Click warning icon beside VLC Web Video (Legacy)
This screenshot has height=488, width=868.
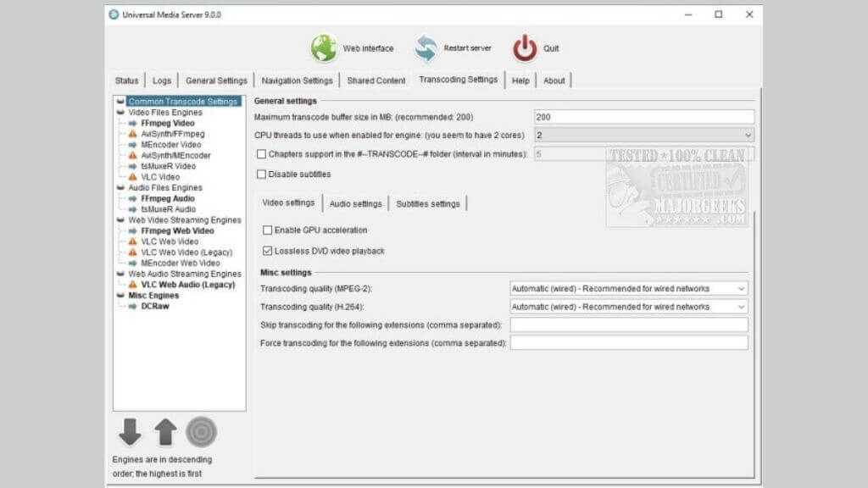(x=133, y=252)
